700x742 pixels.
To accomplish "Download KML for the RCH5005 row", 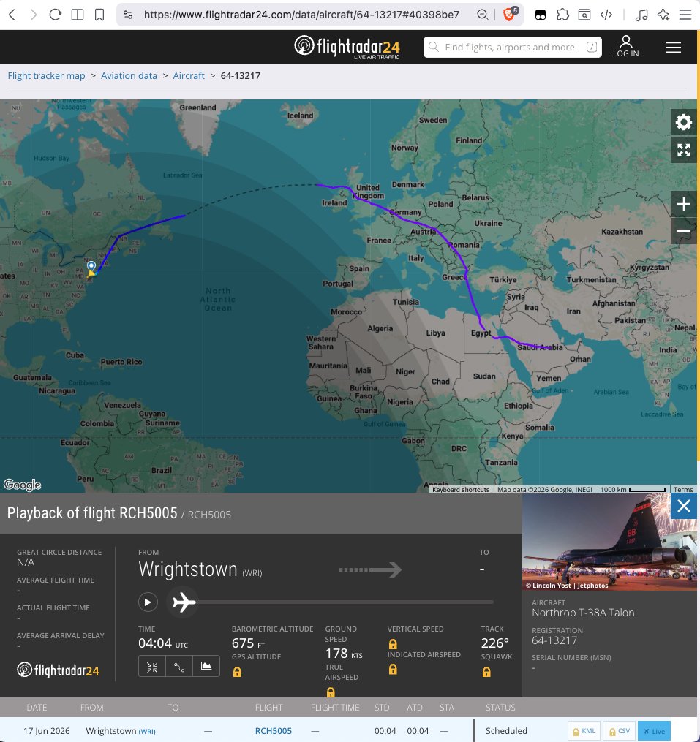I will click(x=584, y=731).
